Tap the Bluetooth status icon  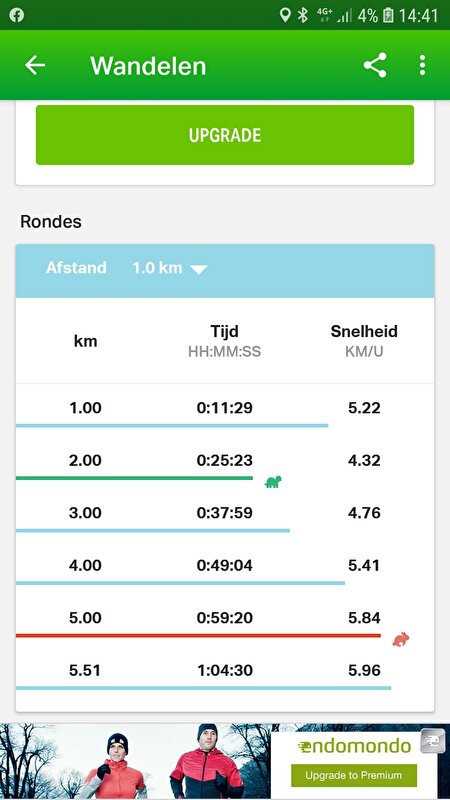tap(303, 15)
